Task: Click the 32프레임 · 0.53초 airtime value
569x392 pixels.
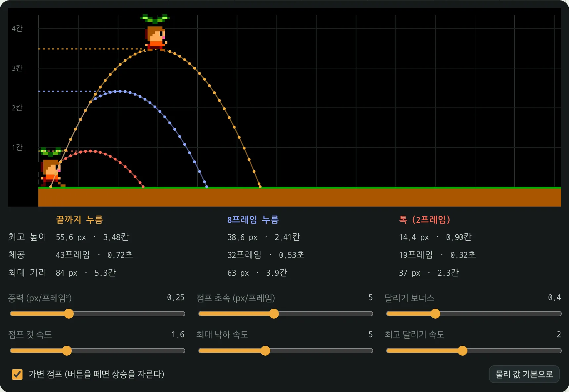Action: click(266, 255)
